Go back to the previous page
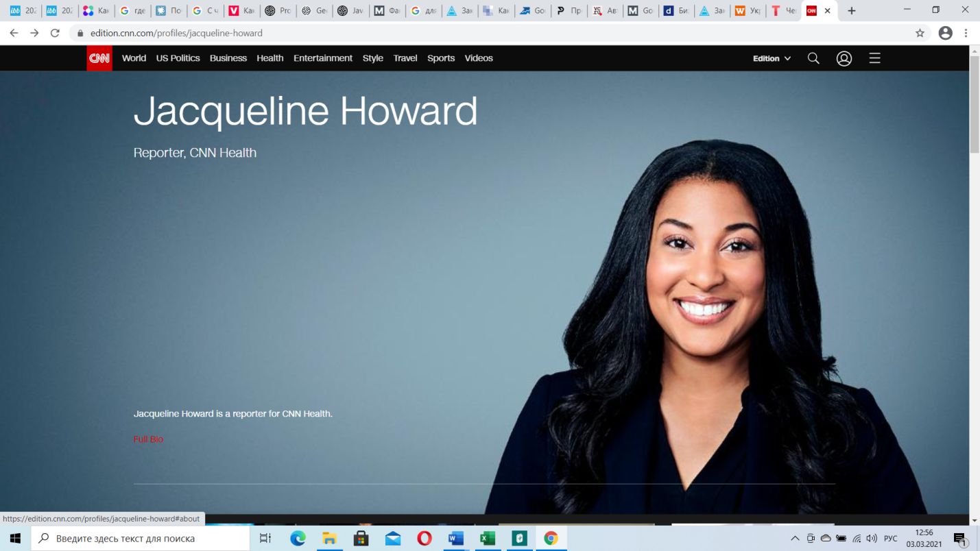980x551 pixels. 14,33
